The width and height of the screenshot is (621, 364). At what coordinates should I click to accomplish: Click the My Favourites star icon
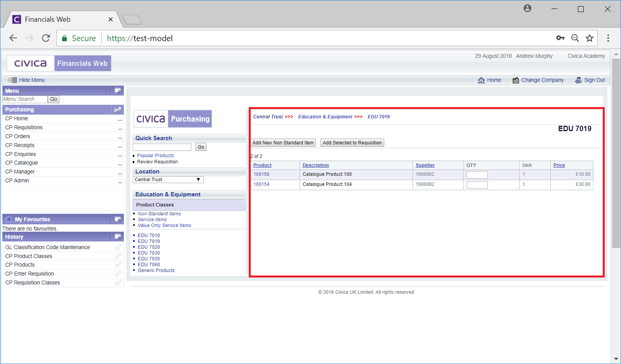click(x=9, y=219)
